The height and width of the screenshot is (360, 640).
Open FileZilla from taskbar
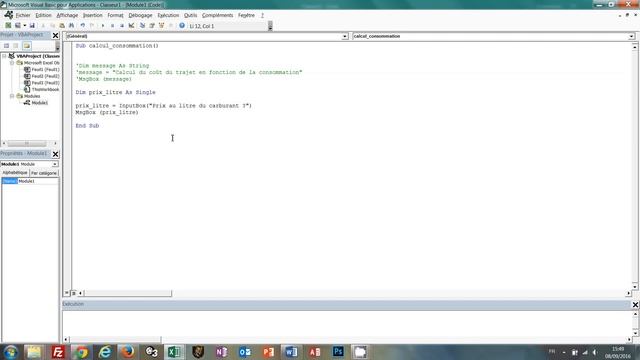point(58,352)
